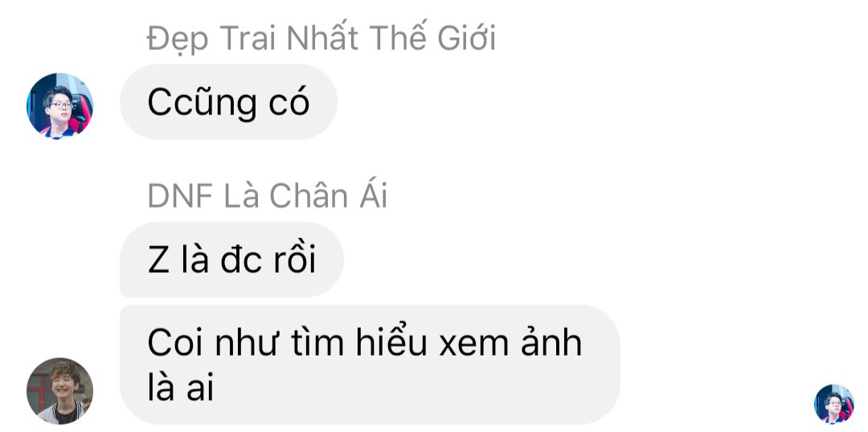This screenshot has height=432, width=868.
Task: Click "Chân Ái" in the second sender's name
Action: (x=328, y=196)
